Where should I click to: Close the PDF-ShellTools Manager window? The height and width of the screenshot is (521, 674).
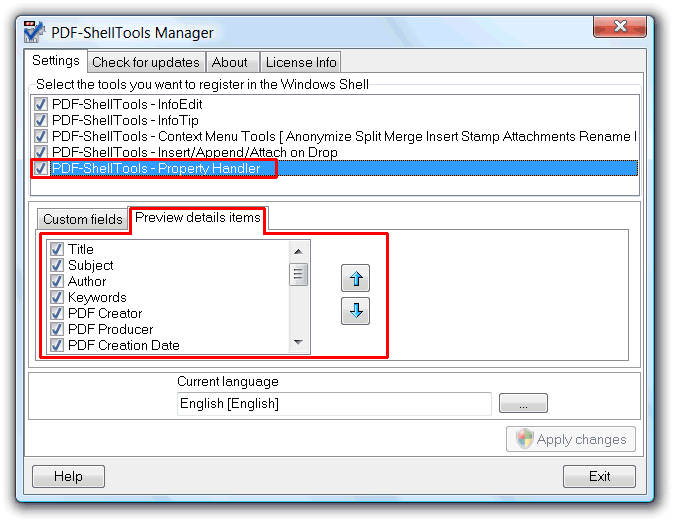click(620, 27)
